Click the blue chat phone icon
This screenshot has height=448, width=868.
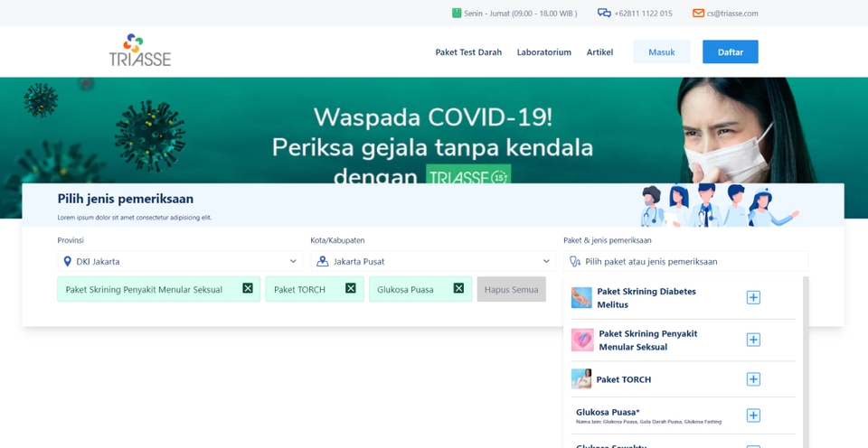[604, 14]
